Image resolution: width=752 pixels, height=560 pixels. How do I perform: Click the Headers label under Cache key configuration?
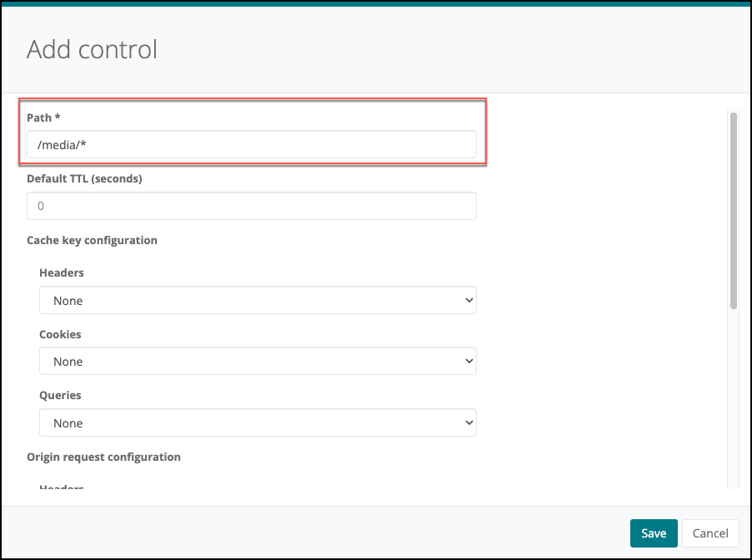62,272
